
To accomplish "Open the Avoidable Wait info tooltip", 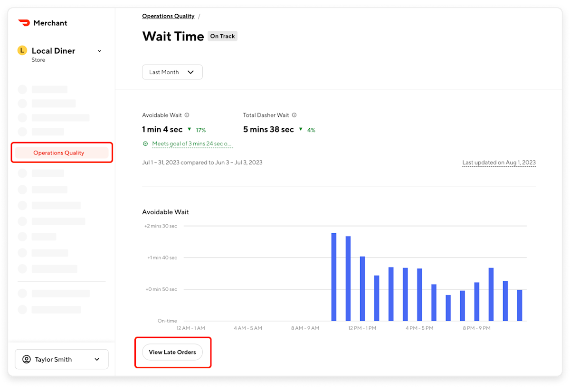I will click(x=187, y=115).
